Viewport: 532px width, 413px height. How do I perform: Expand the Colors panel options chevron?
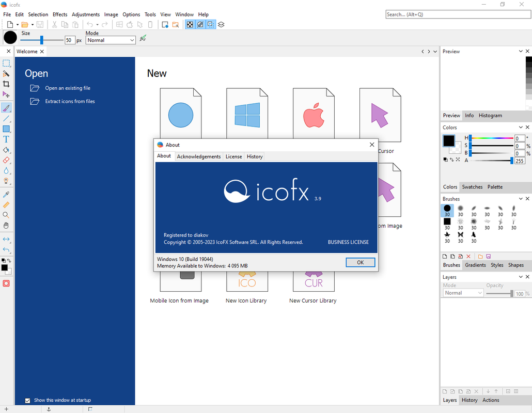pos(521,127)
